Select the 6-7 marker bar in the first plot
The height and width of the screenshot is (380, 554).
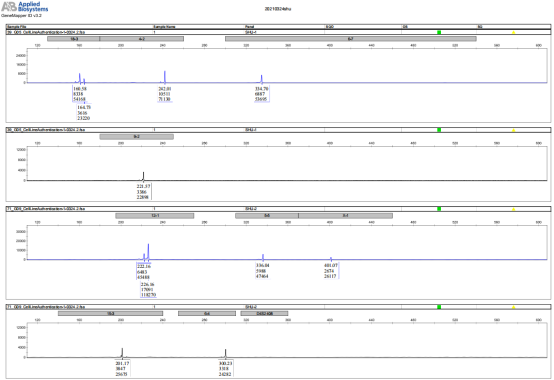(x=351, y=39)
